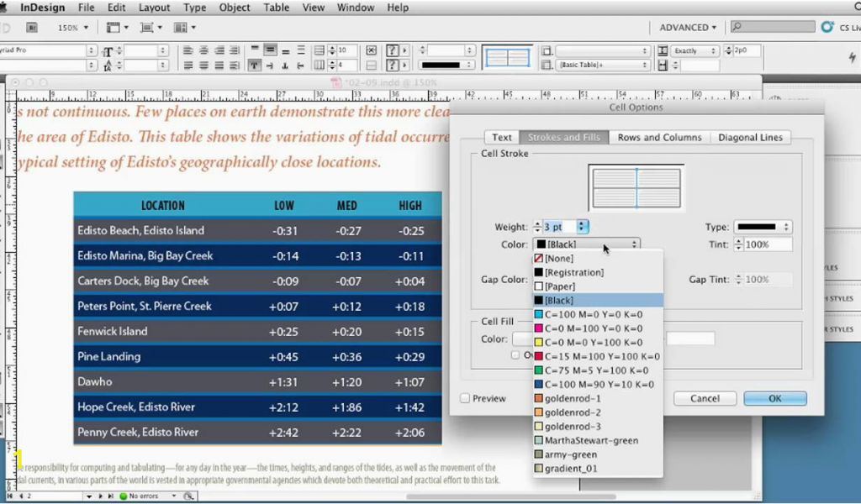
Task: Open the Exactly row height dropdown
Action: point(694,50)
